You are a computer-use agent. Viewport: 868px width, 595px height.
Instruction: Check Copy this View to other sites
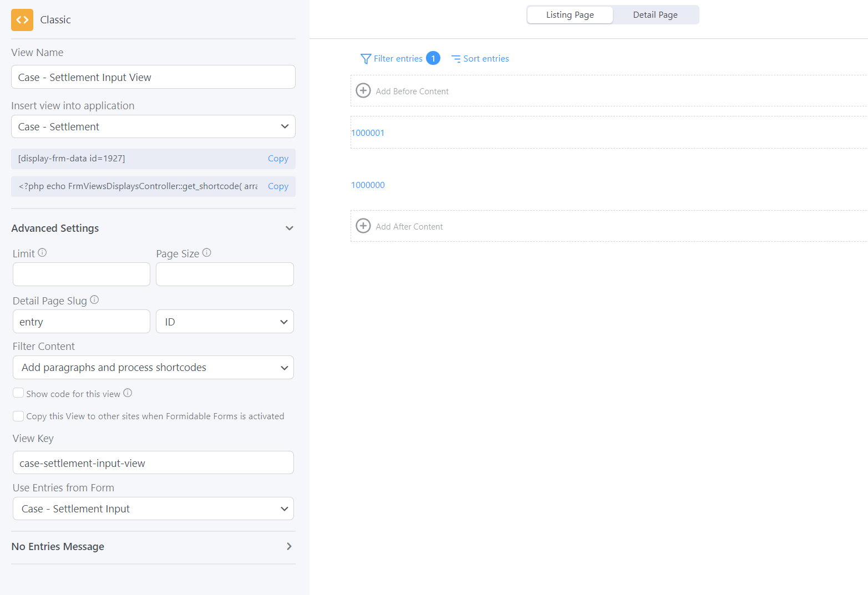pyautogui.click(x=18, y=416)
